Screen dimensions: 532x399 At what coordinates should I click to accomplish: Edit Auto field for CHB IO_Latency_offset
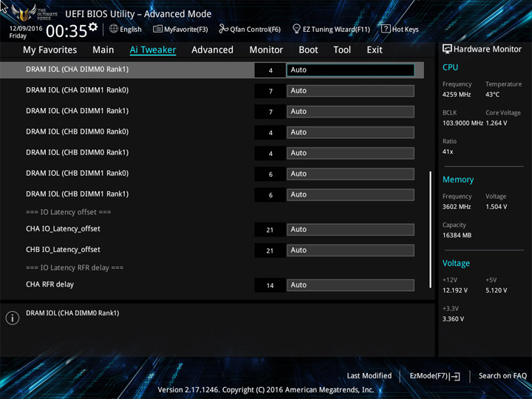[x=350, y=250]
